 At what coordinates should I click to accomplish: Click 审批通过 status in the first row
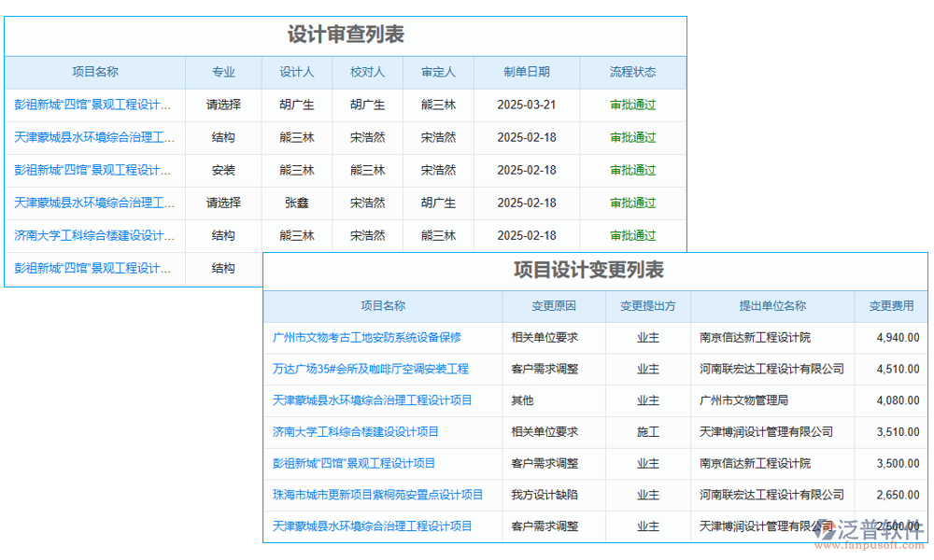tap(635, 105)
